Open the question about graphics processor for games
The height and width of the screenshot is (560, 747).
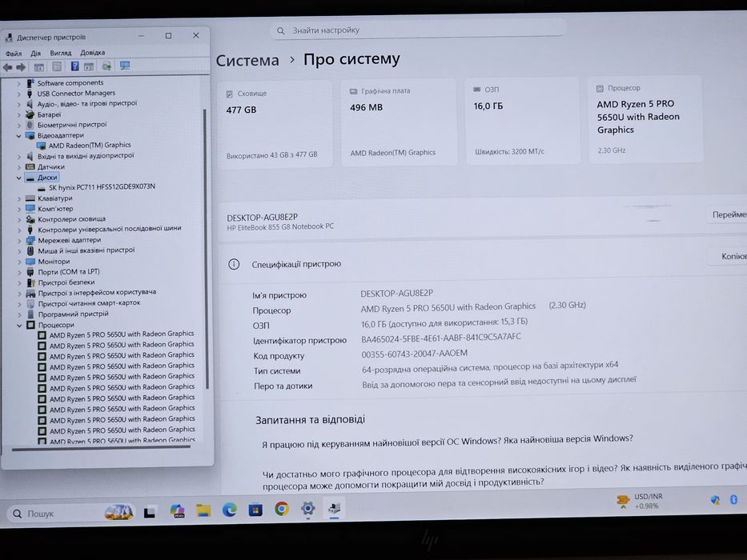[504, 475]
